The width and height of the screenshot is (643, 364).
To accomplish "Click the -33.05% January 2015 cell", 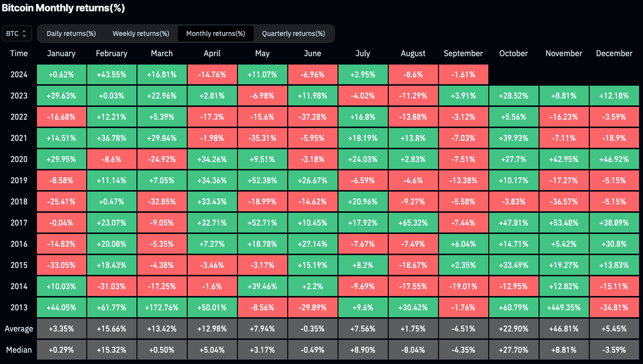I will click(x=62, y=265).
